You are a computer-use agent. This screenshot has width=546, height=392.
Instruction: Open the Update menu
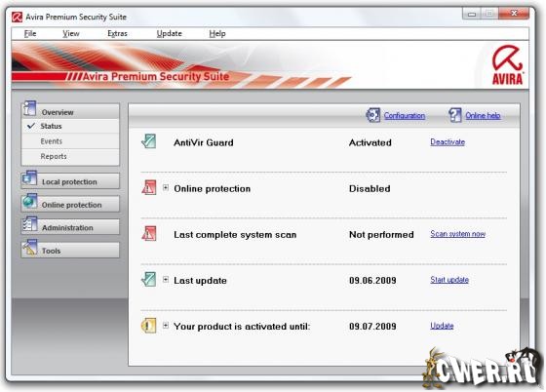[x=170, y=33]
